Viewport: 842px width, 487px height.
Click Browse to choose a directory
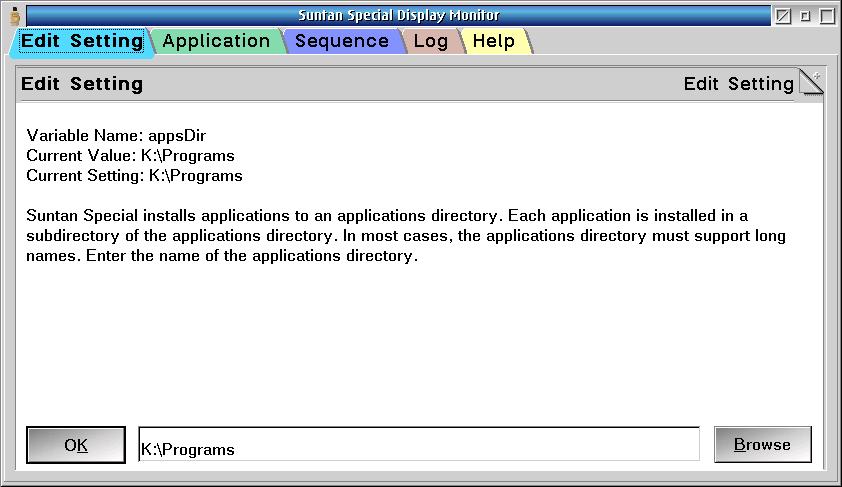(763, 445)
